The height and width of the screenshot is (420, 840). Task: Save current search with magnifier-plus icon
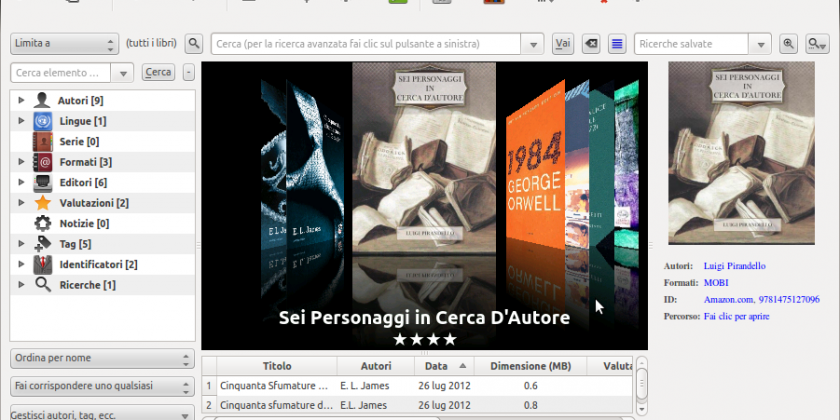pyautogui.click(x=788, y=44)
